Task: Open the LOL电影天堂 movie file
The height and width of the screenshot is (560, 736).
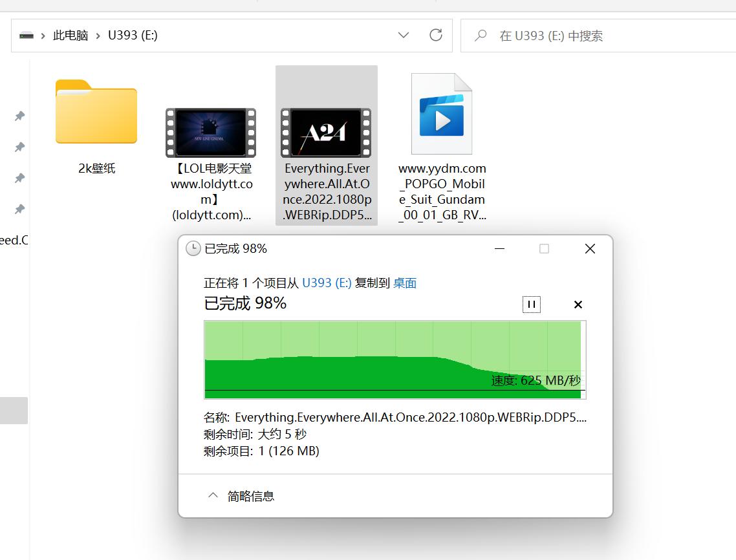Action: click(x=210, y=133)
